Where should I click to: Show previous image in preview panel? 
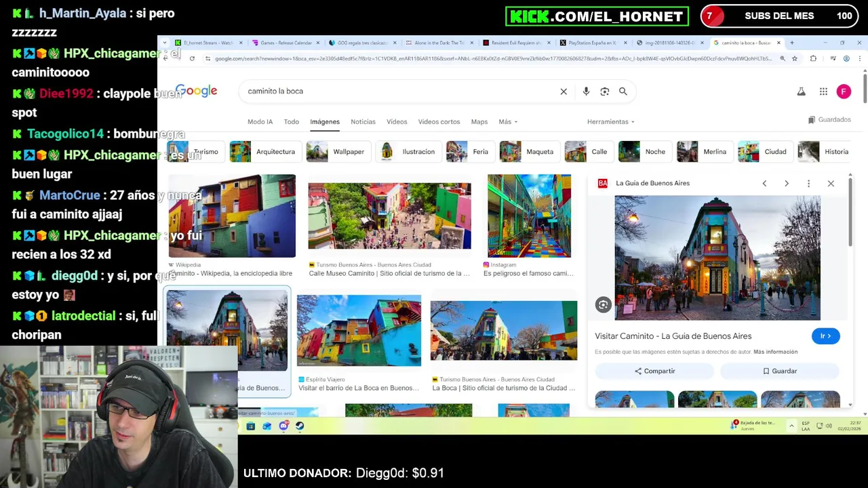tap(764, 184)
